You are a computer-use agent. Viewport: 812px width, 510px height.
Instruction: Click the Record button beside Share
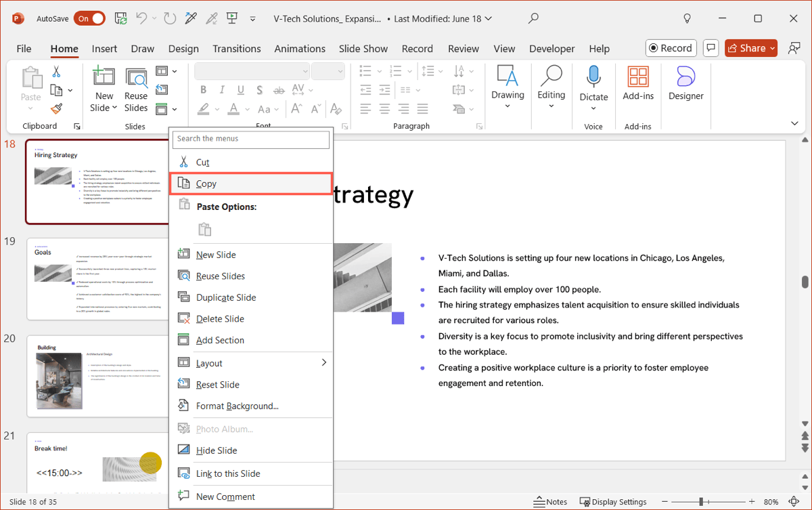[x=671, y=48]
